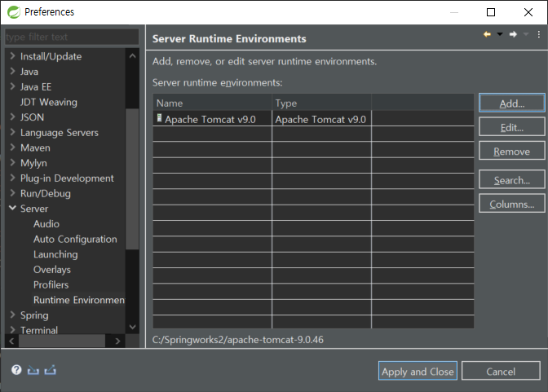Screen dimensions: 548x392
Task: Collapse the Server tree node
Action: tap(12, 209)
